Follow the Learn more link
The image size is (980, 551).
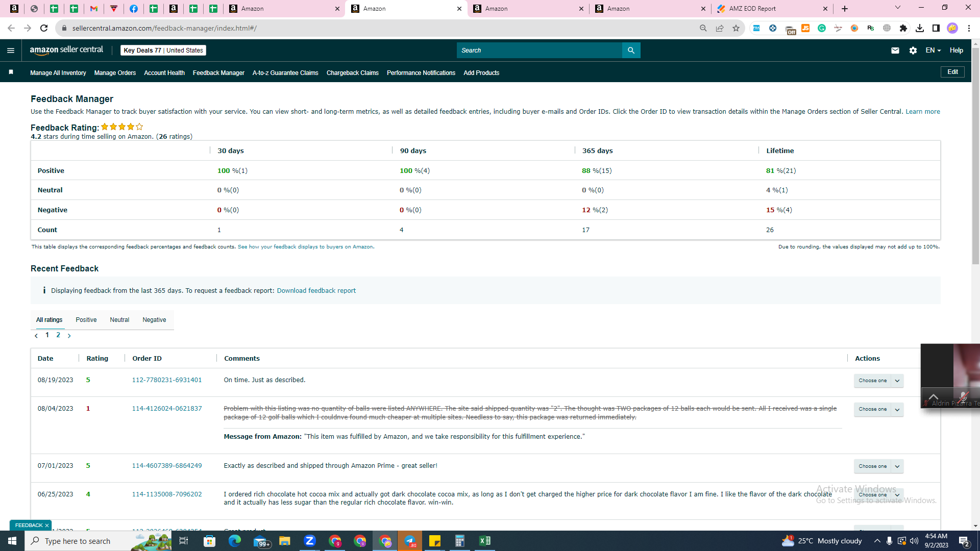click(x=923, y=112)
